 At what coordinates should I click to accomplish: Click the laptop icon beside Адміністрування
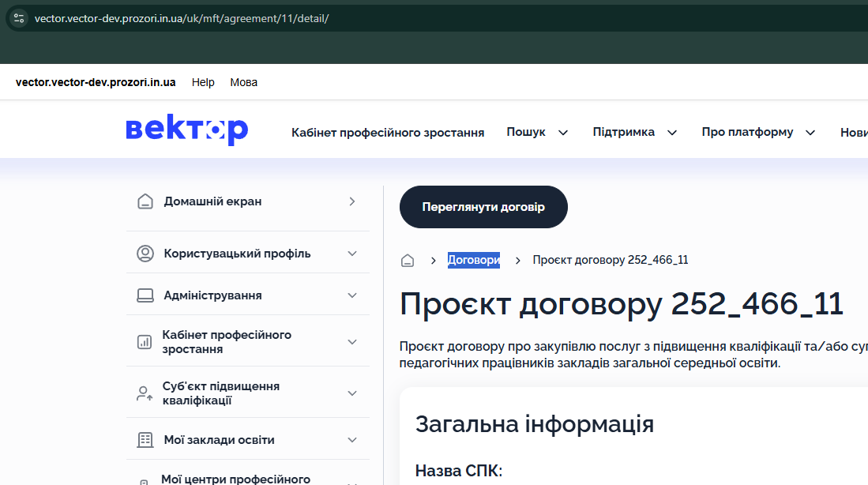[145, 295]
